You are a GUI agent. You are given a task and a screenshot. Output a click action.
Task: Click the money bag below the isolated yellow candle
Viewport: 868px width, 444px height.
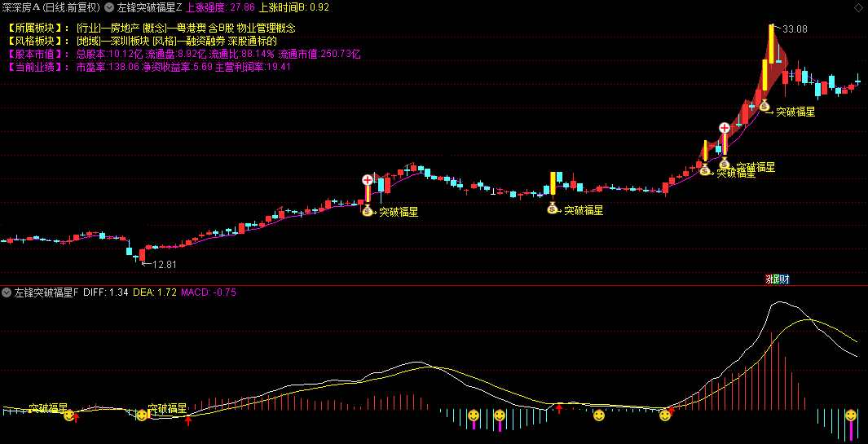pyautogui.click(x=553, y=209)
